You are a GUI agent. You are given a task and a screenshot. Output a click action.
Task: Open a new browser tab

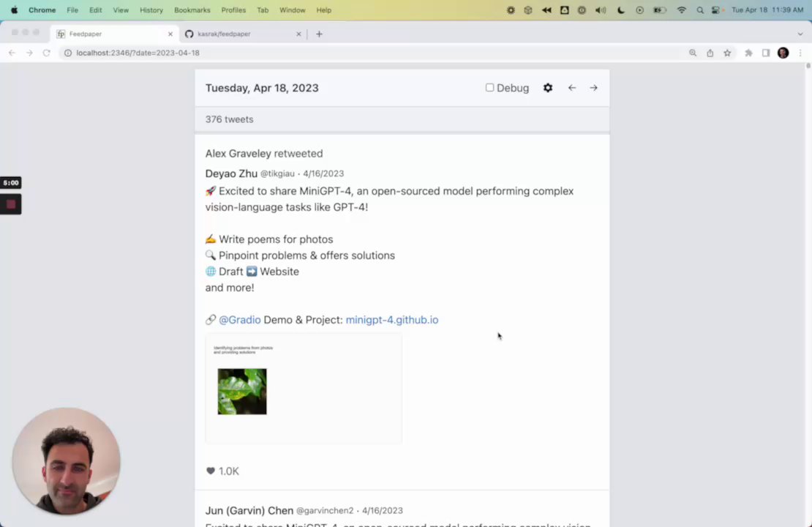319,34
